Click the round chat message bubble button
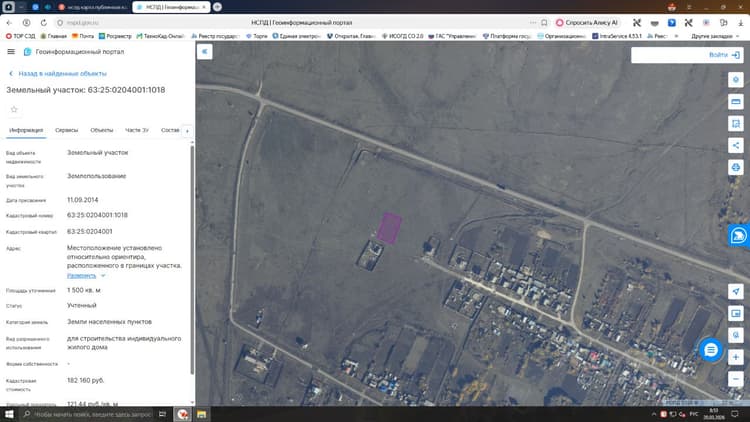Screen dimensions: 750x422 [x=711, y=350]
